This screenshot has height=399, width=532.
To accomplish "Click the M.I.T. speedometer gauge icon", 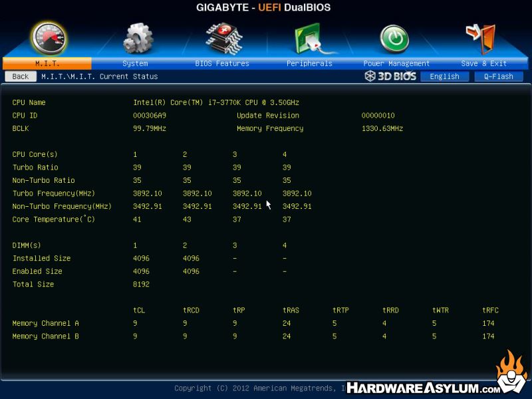I will coord(49,38).
